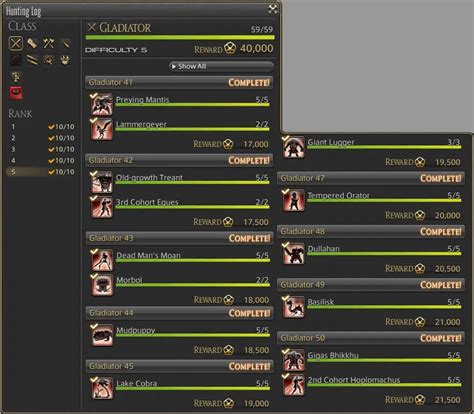The width and height of the screenshot is (474, 414).
Task: Close the Hunting Log window
Action: click(273, 9)
